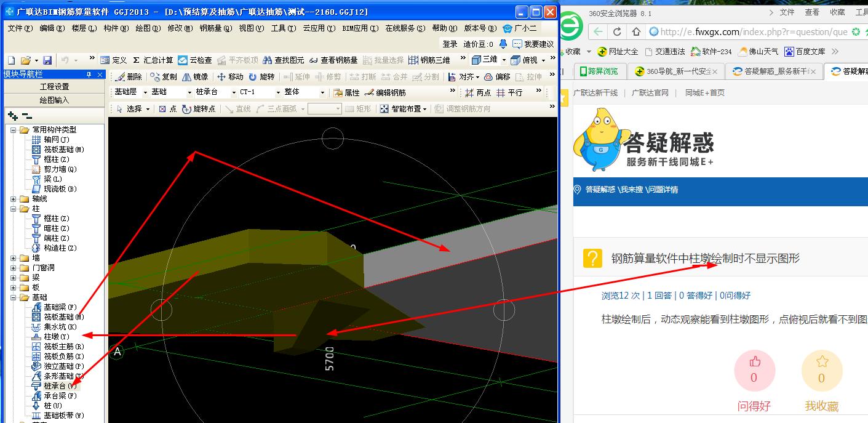Create a new project file icon

coord(11,60)
